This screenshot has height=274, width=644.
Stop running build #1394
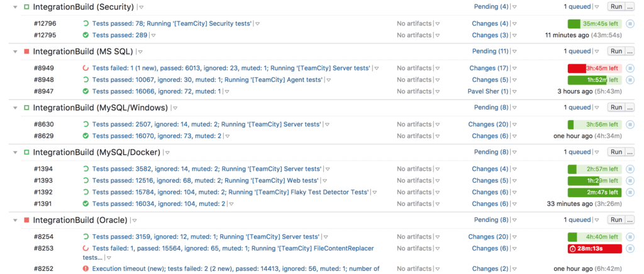tap(630, 169)
